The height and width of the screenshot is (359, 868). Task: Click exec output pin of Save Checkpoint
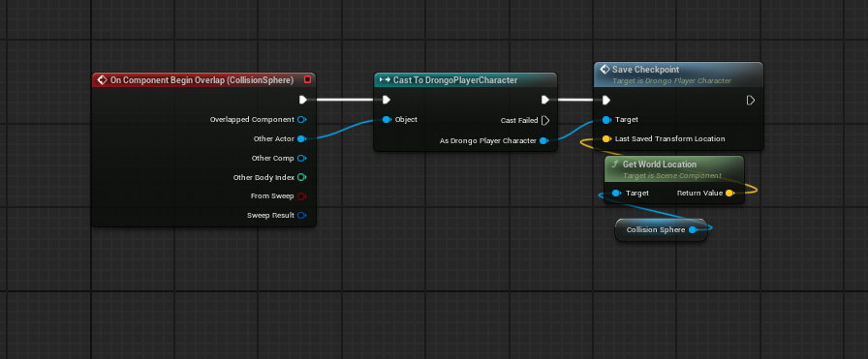[750, 100]
